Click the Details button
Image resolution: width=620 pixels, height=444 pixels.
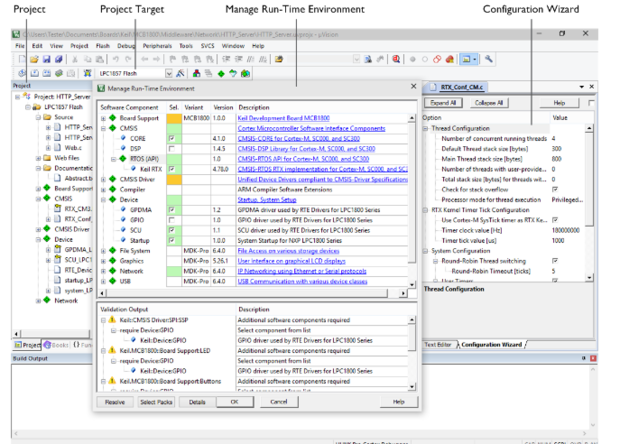click(197, 402)
